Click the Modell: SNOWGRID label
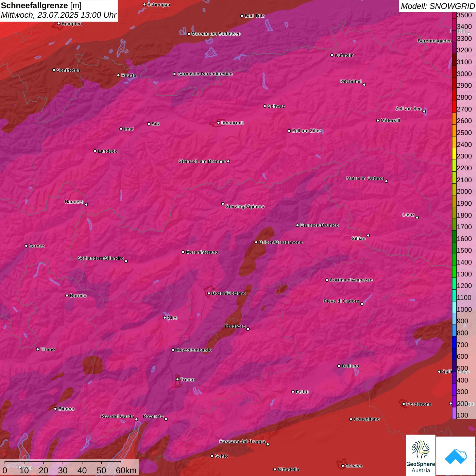The height and width of the screenshot is (476, 476). (438, 6)
